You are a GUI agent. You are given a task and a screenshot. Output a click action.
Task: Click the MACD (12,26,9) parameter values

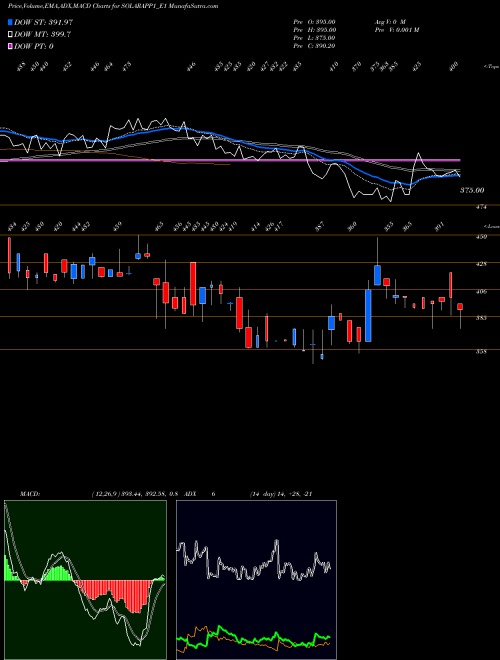point(135,494)
